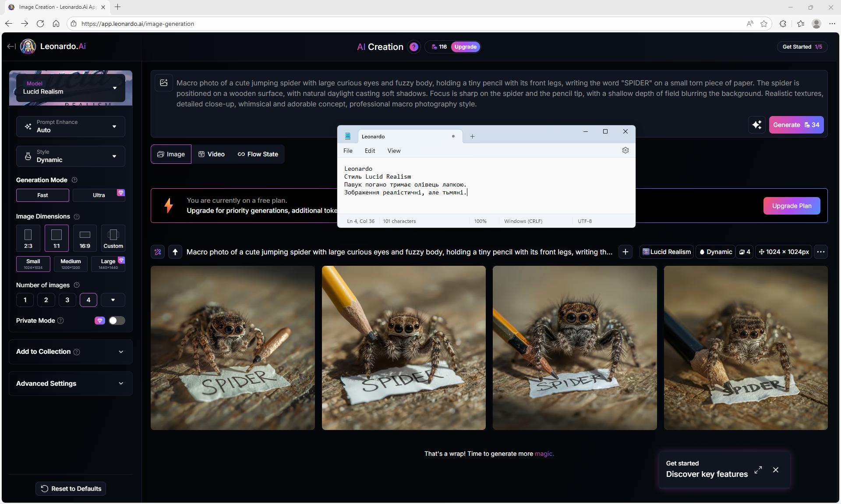This screenshot has height=504, width=841.
Task: Open the Model Lucid Realism dropdown
Action: [x=71, y=88]
